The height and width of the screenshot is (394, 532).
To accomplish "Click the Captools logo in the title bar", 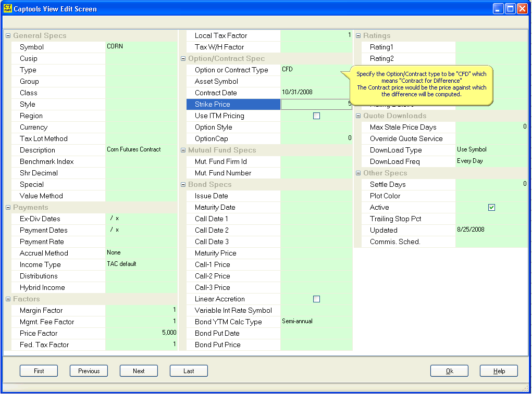I will [7, 8].
